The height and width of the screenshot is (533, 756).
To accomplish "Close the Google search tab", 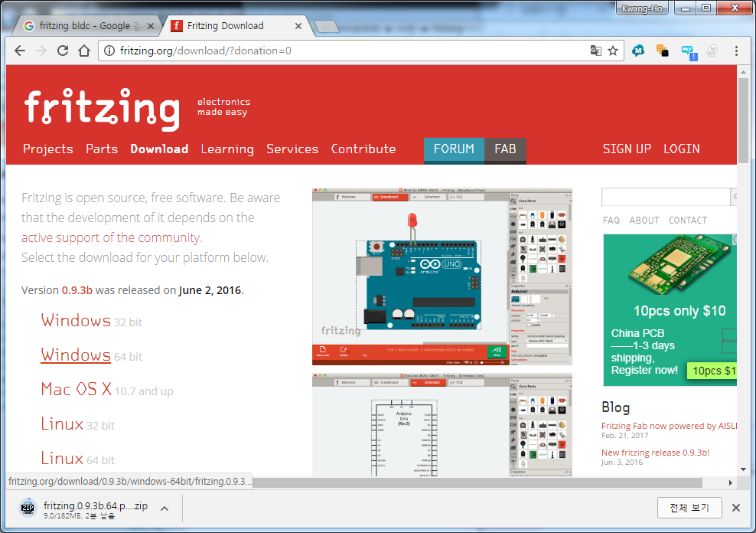I will [151, 26].
